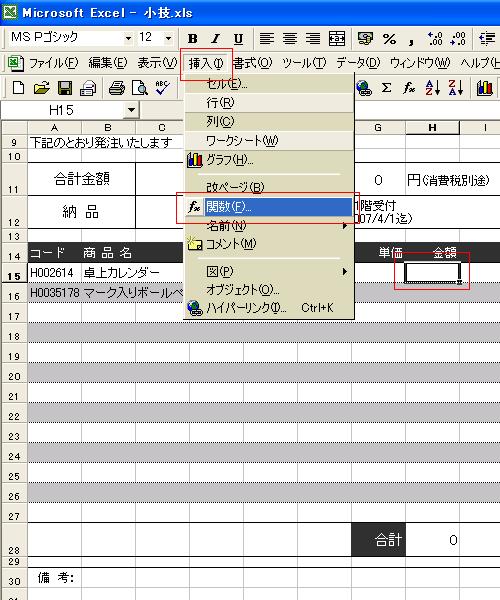Click the Bold formatting icon
This screenshot has height=600, width=500.
point(193,39)
